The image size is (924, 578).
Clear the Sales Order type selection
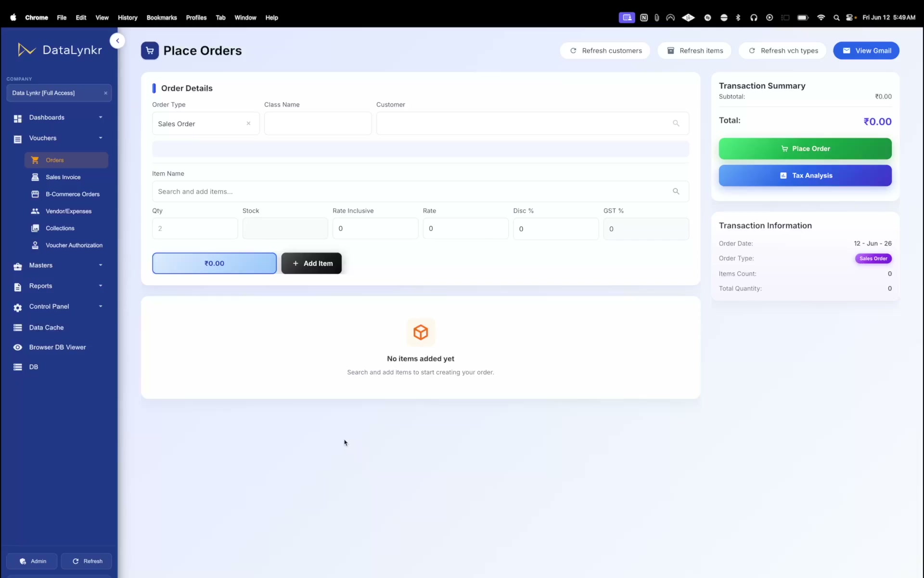pyautogui.click(x=248, y=123)
